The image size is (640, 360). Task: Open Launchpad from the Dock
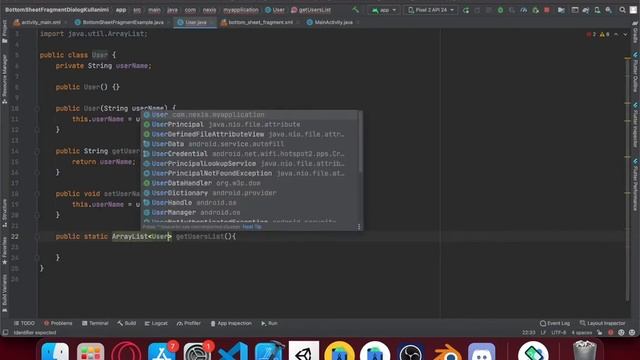click(x=90, y=351)
